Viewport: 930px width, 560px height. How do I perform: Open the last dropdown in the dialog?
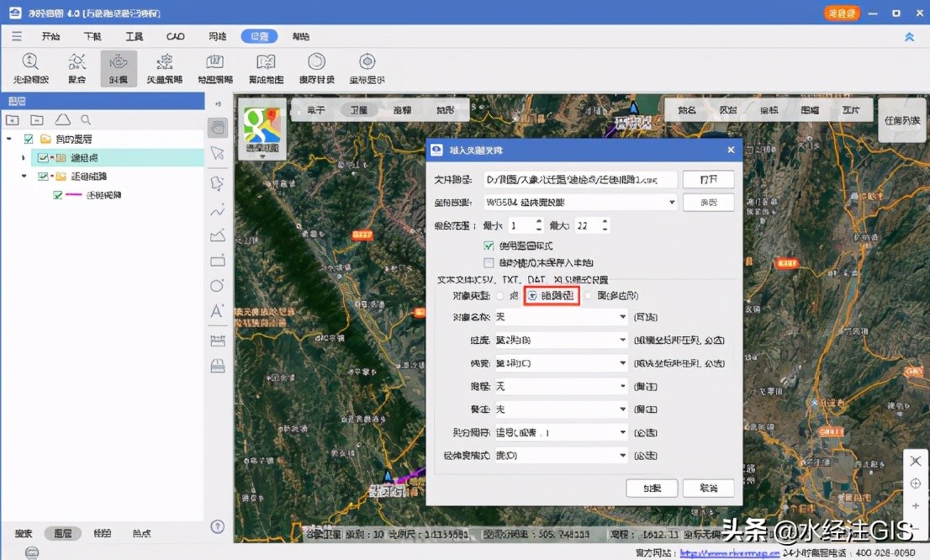[561, 456]
